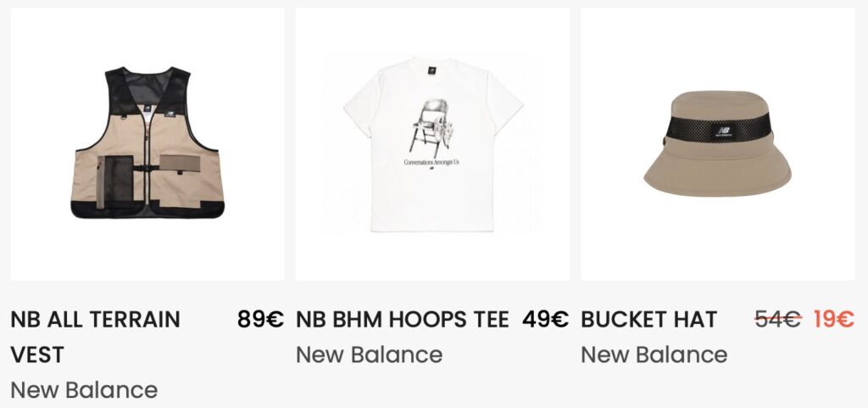The width and height of the screenshot is (868, 408).
Task: Click the 49€ tee price
Action: pos(545,320)
